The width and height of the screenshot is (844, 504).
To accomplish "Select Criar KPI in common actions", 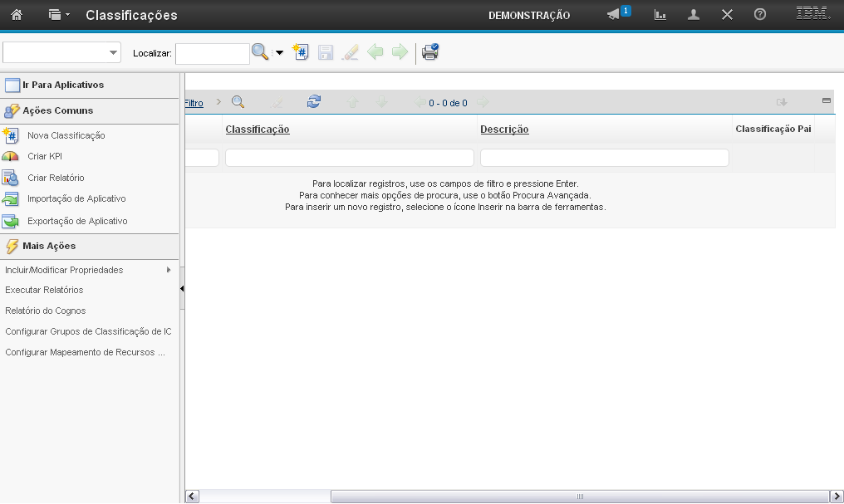I will click(45, 156).
